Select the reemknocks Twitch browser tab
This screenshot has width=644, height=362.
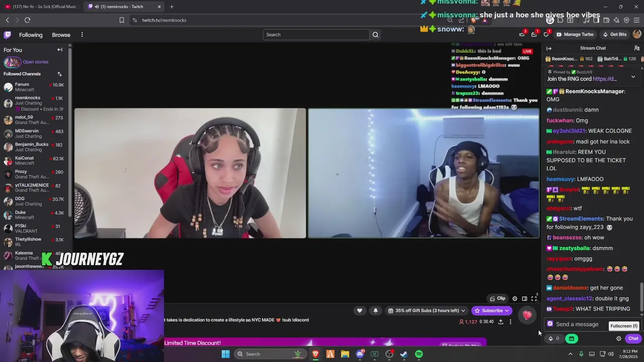point(124,7)
